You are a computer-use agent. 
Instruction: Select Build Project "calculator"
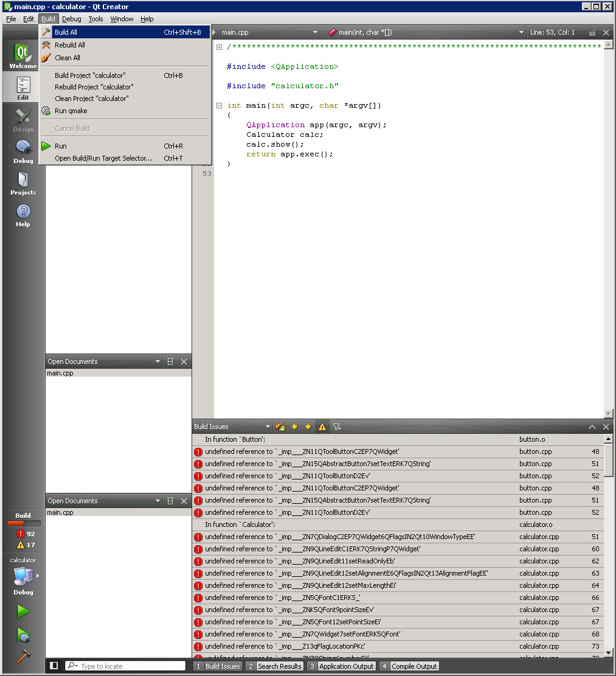click(125, 75)
